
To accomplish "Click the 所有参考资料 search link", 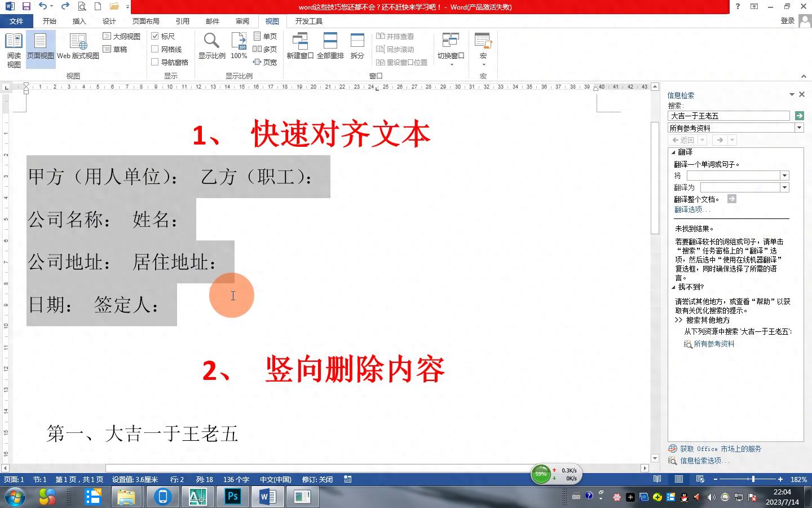I will 714,344.
